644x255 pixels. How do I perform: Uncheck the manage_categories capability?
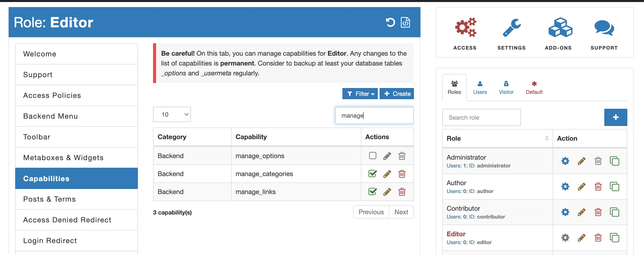pos(373,174)
